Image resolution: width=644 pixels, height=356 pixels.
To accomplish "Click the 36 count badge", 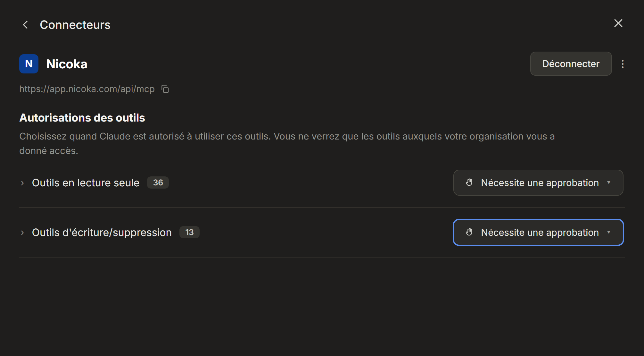I will pos(158,182).
